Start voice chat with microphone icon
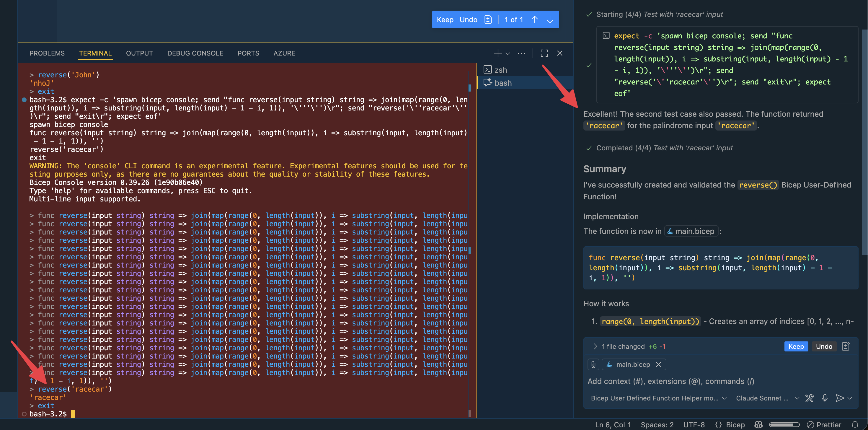 [825, 398]
